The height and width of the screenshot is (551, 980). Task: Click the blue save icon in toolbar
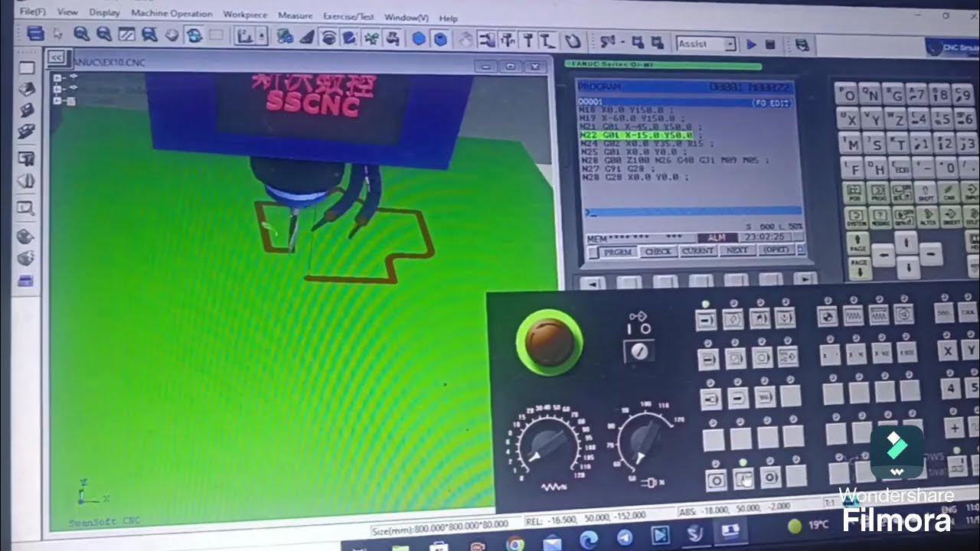pos(34,33)
